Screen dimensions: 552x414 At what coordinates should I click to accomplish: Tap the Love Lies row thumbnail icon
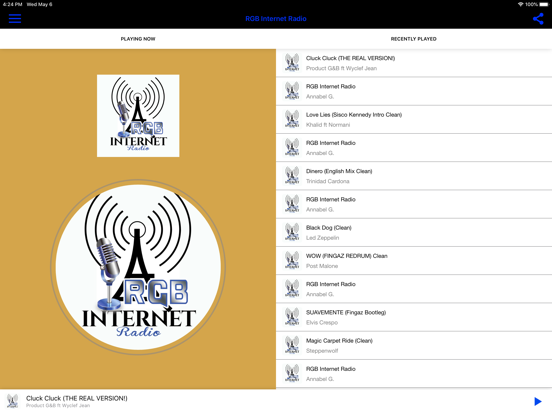292,119
